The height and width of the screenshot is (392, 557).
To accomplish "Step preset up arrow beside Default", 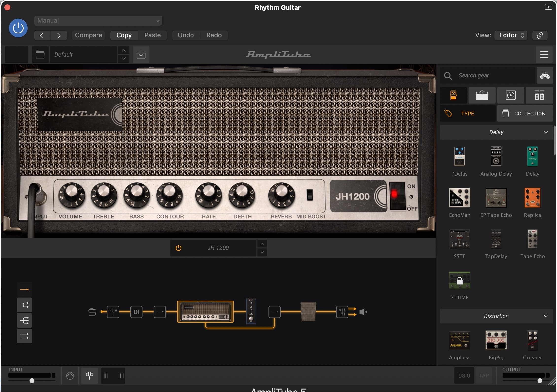I will pos(124,51).
